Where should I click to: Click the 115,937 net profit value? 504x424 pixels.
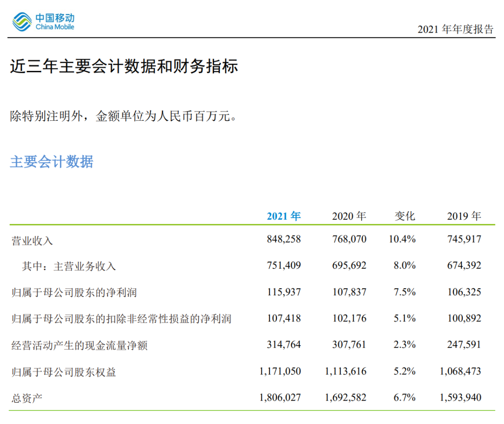[284, 292]
